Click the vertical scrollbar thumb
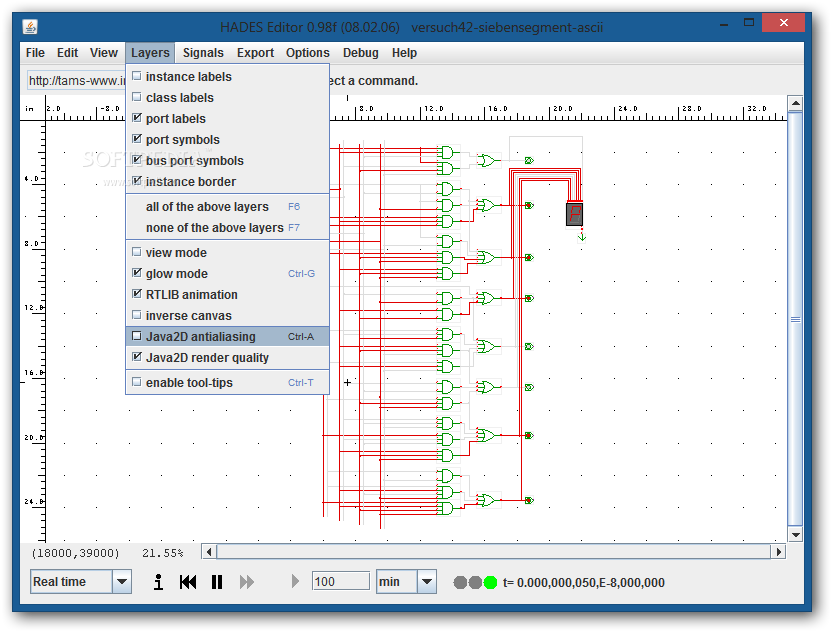This screenshot has height=632, width=832. coord(795,320)
